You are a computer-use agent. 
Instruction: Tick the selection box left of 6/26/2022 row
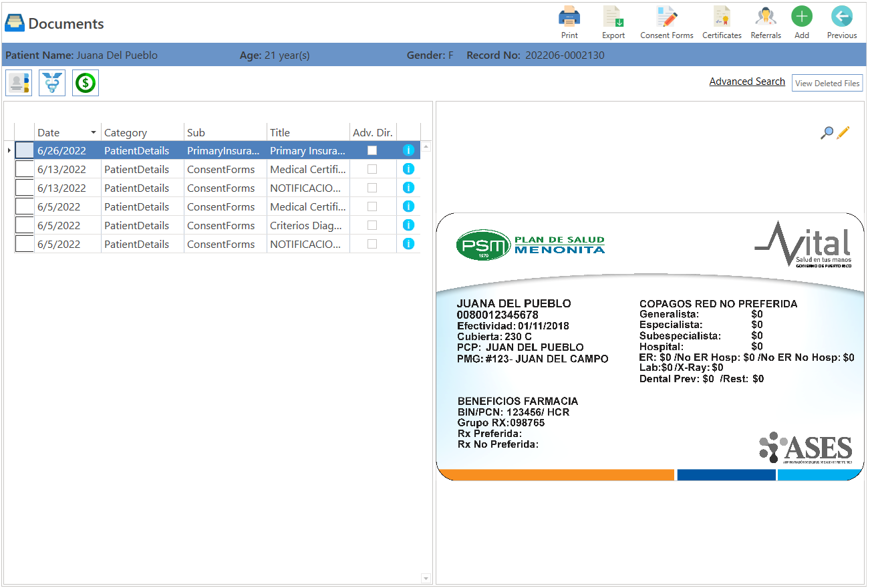coord(25,150)
